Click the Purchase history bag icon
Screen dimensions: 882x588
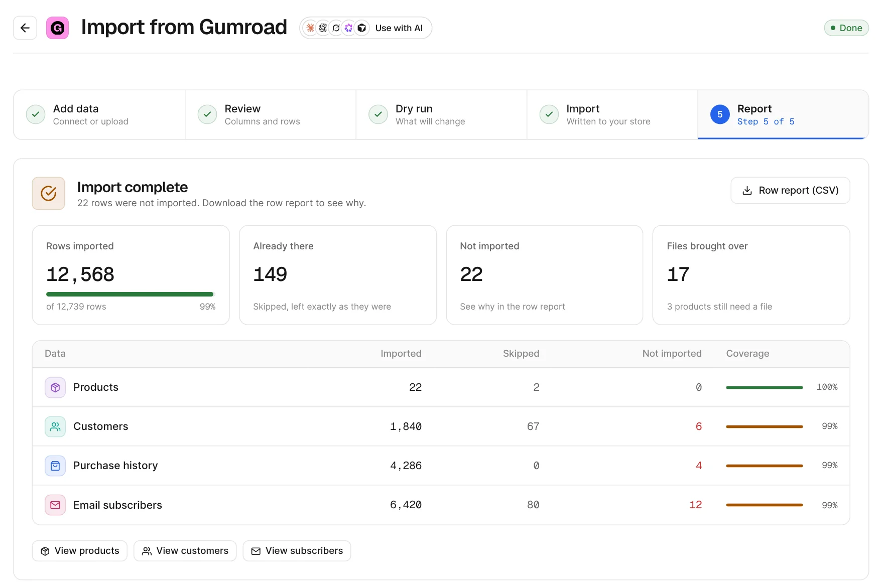[x=55, y=466]
